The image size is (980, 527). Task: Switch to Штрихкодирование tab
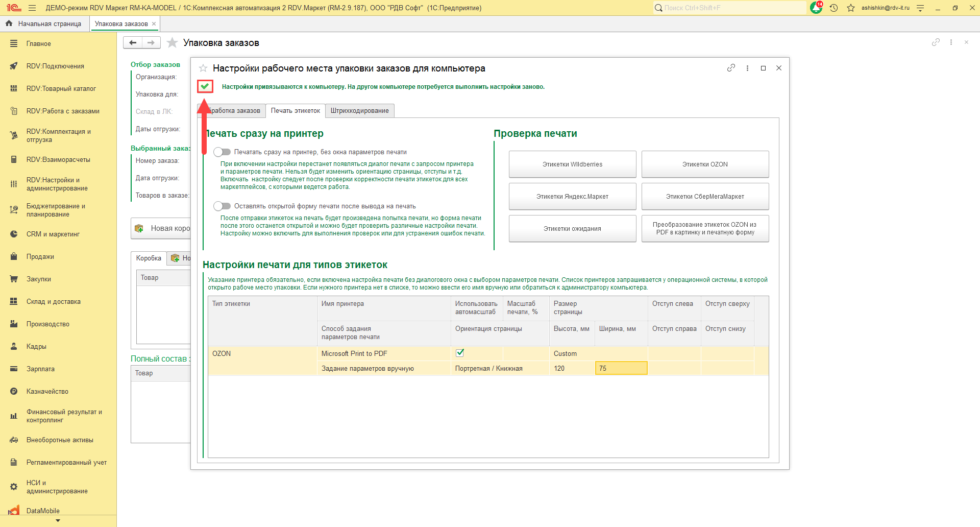359,111
